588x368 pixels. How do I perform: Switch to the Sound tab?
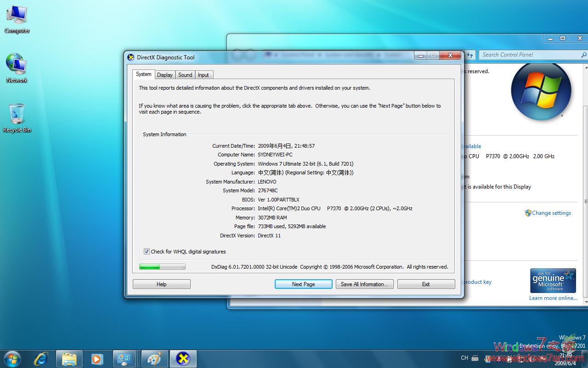click(x=185, y=75)
